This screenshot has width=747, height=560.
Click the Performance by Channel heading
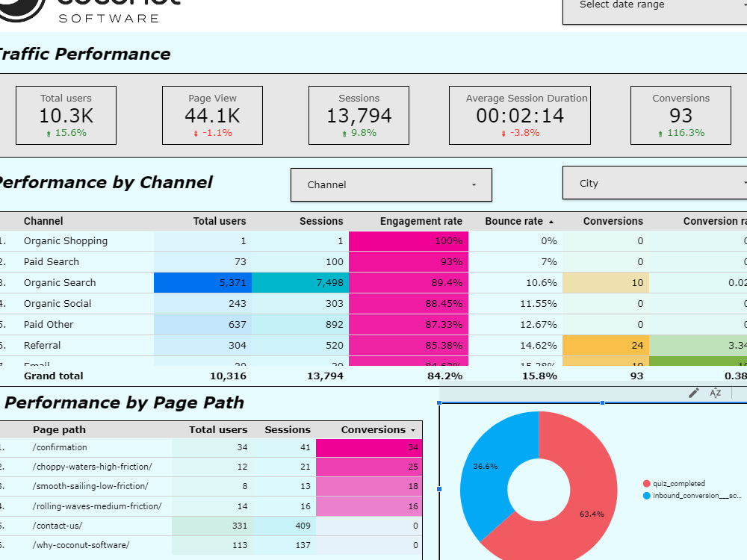tap(106, 182)
